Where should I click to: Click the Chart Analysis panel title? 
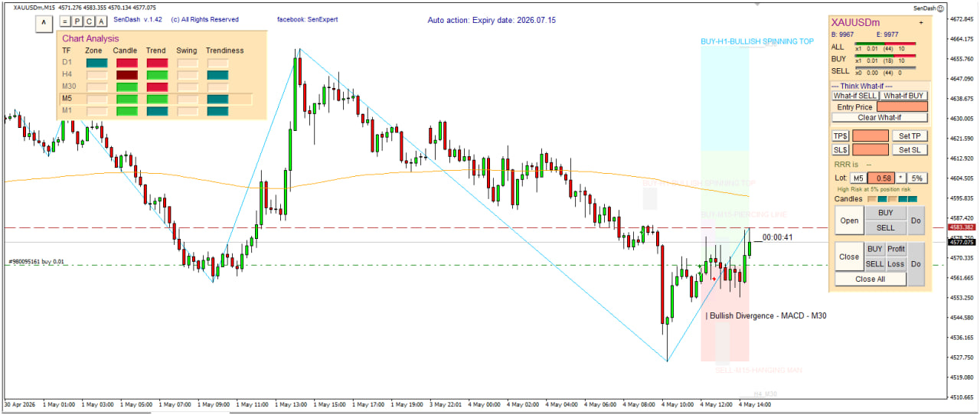pyautogui.click(x=90, y=38)
